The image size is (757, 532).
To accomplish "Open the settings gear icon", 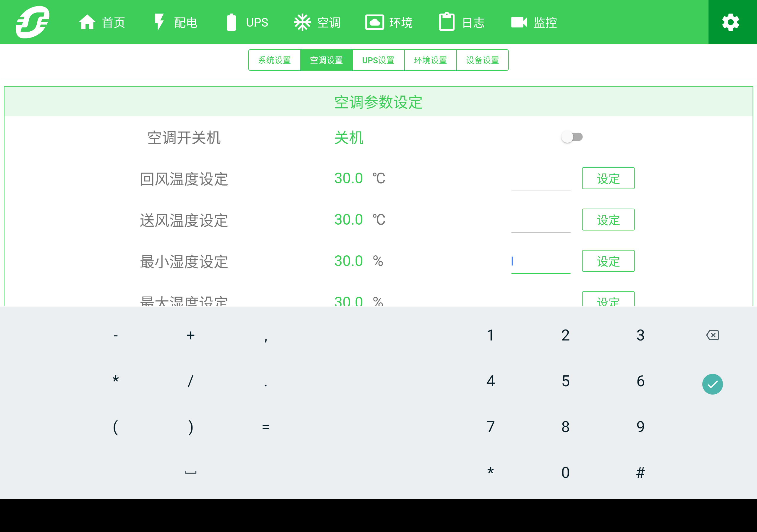I will coord(731,22).
